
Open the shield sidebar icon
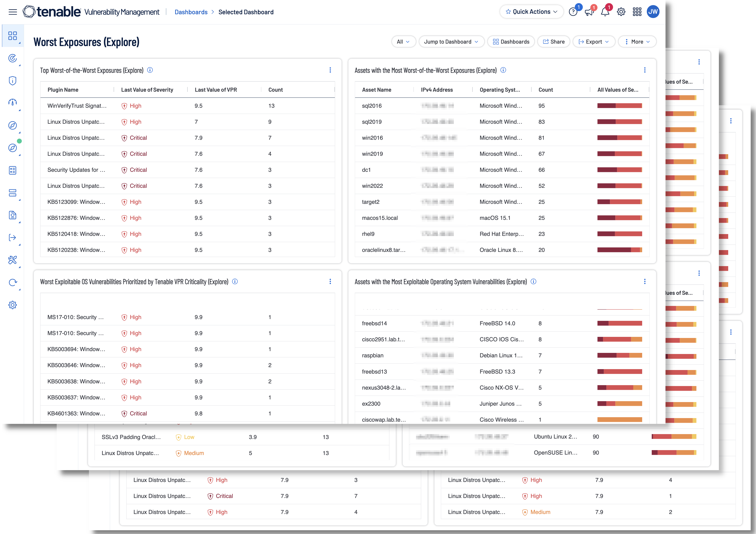pos(12,81)
